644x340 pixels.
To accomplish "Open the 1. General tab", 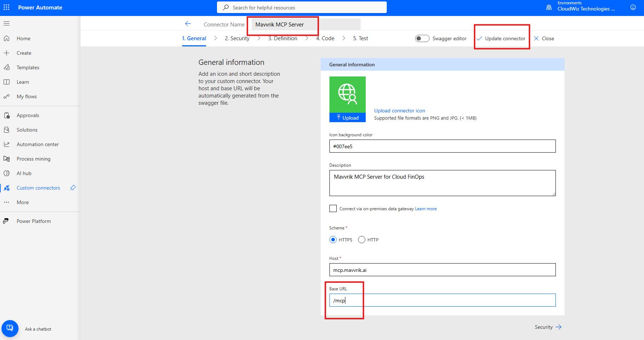I will coord(194,38).
